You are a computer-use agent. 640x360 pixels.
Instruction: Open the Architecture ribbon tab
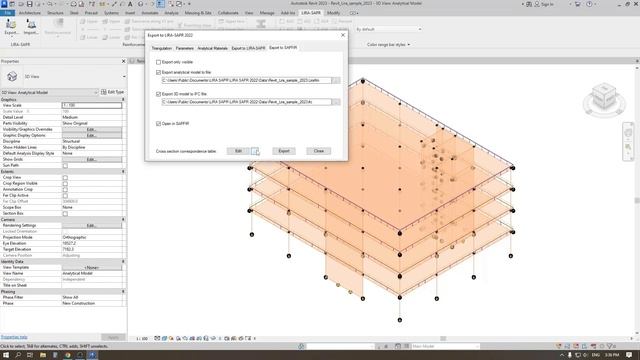click(30, 13)
